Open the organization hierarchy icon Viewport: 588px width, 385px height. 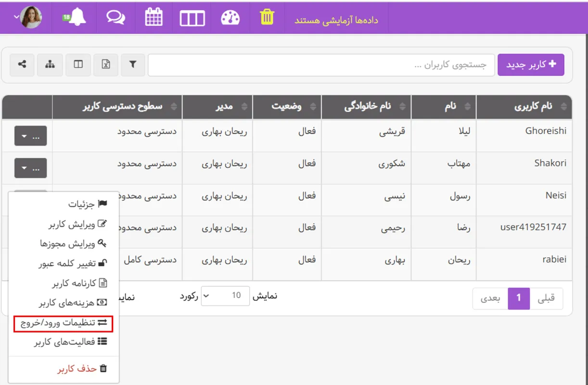coord(50,64)
